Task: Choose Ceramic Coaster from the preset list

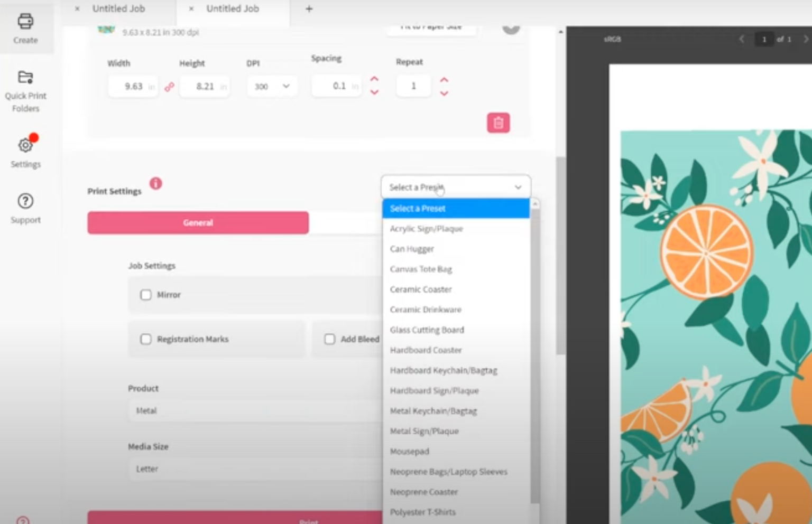Action: (420, 289)
